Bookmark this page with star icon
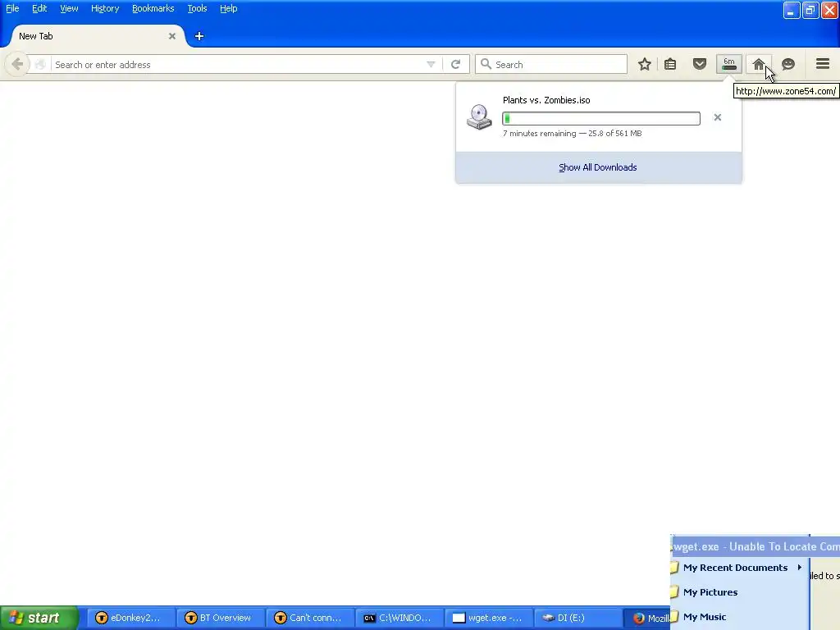 (x=645, y=64)
